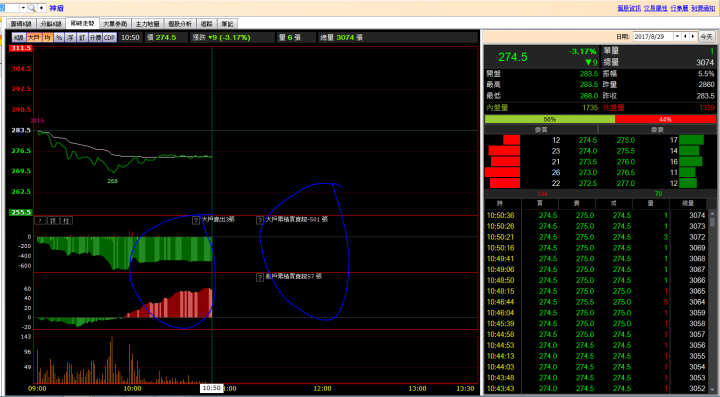Select the 10:43:43 trade row
This screenshot has height=397, width=720.
pos(596,389)
